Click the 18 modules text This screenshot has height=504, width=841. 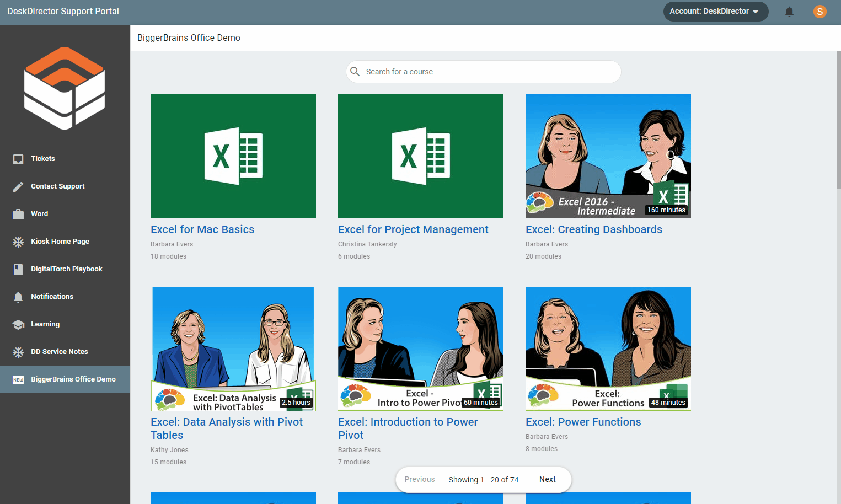pyautogui.click(x=168, y=256)
